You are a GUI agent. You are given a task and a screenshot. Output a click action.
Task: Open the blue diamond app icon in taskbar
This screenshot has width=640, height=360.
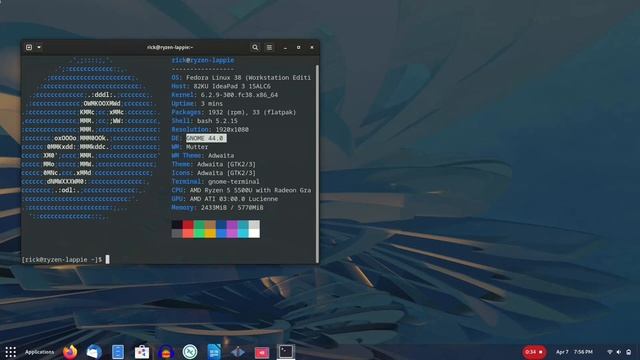pyautogui.click(x=238, y=352)
